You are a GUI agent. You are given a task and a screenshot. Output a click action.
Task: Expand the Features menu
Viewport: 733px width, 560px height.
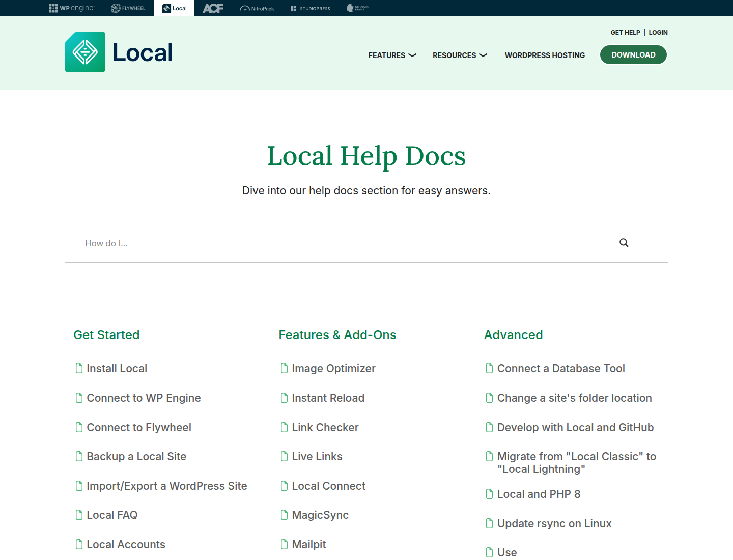(392, 55)
